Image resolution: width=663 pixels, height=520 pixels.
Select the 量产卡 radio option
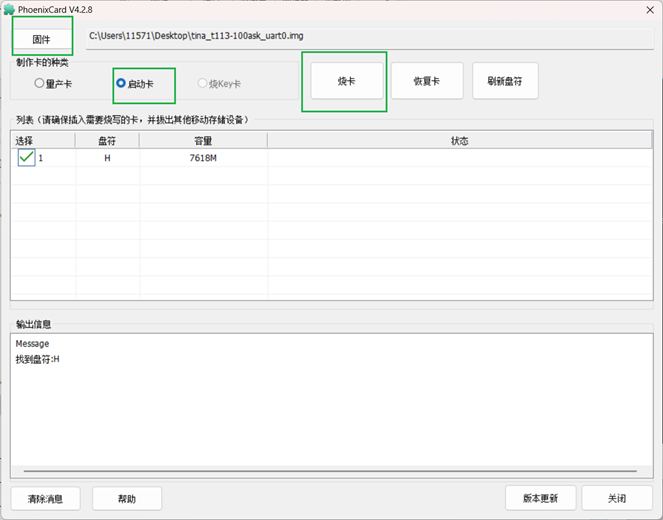[53, 84]
